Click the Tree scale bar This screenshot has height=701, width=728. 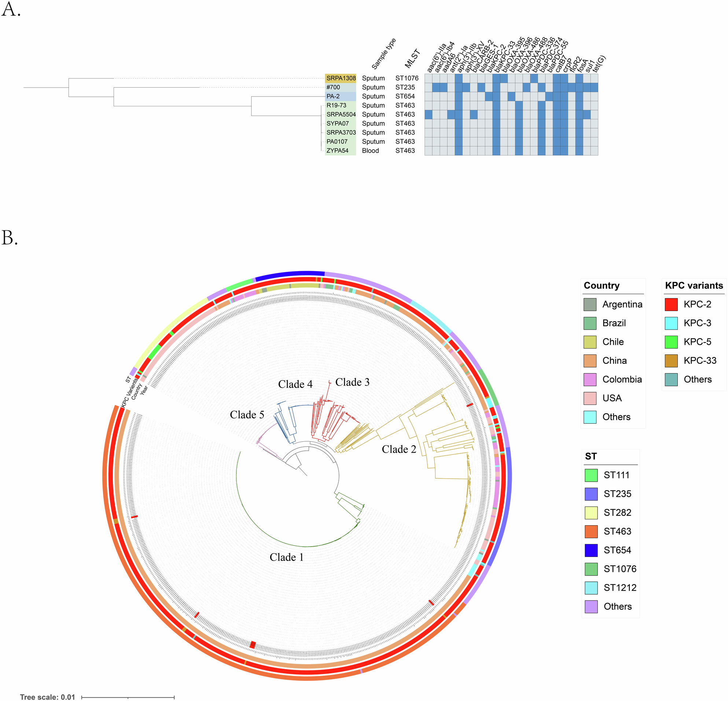[x=128, y=697]
